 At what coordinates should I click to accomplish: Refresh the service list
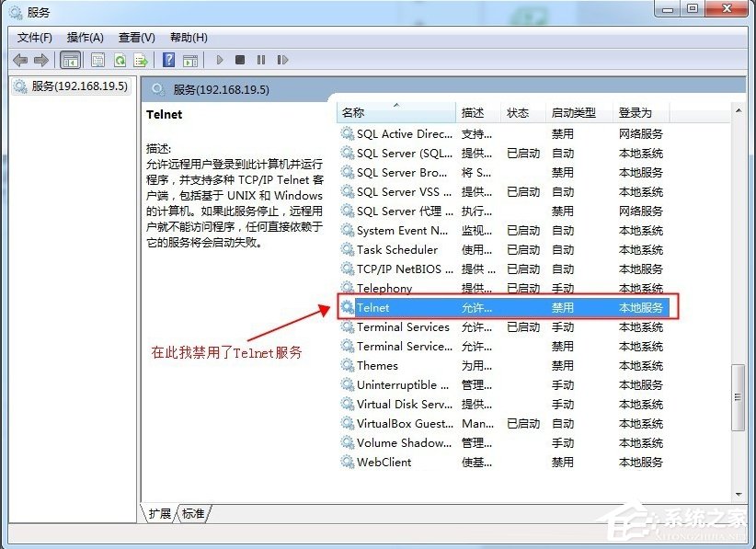coord(120,60)
